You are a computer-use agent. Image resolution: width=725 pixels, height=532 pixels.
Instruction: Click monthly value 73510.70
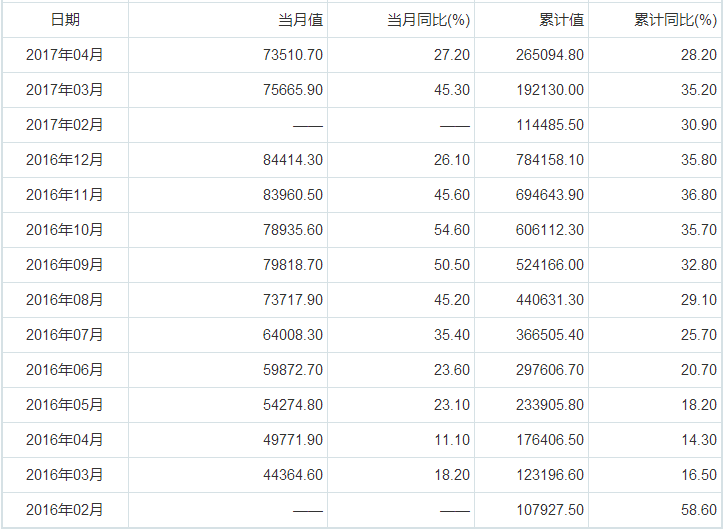[x=291, y=55]
